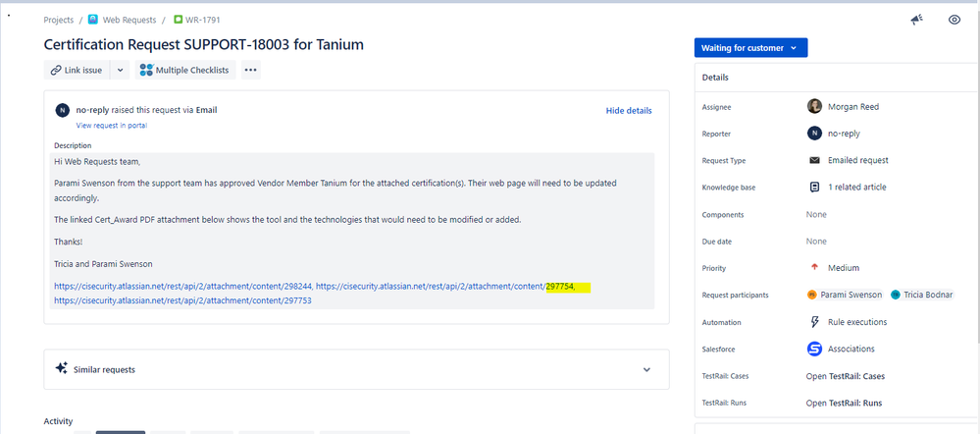Viewport: 980px width, 434px height.
Task: Click the Due date None field
Action: [816, 242]
